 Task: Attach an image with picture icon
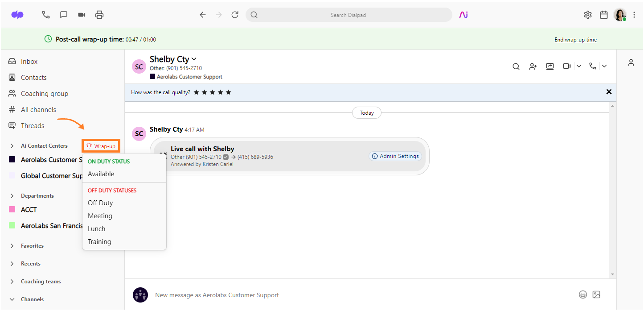[x=597, y=294]
